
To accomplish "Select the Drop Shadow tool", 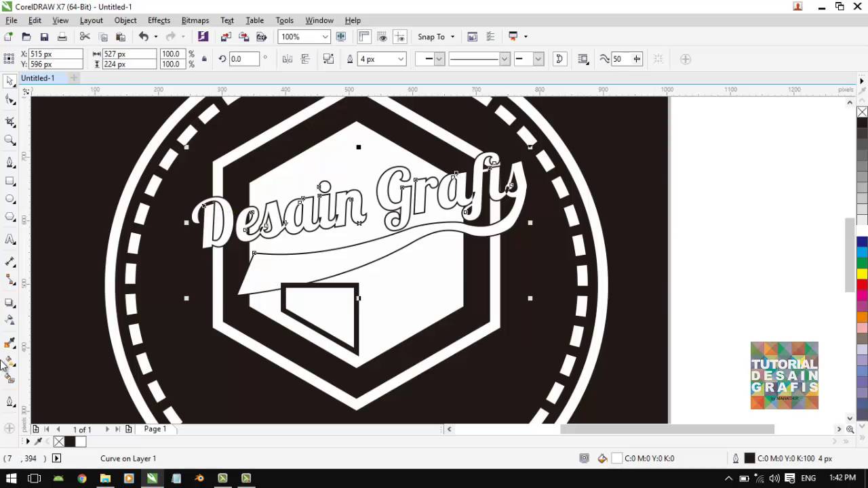I will point(9,302).
